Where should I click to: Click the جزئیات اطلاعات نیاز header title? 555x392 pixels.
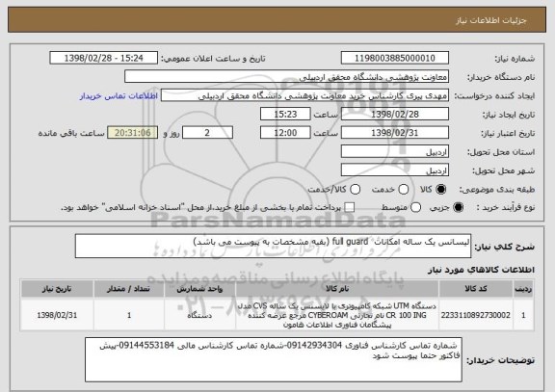(x=491, y=20)
